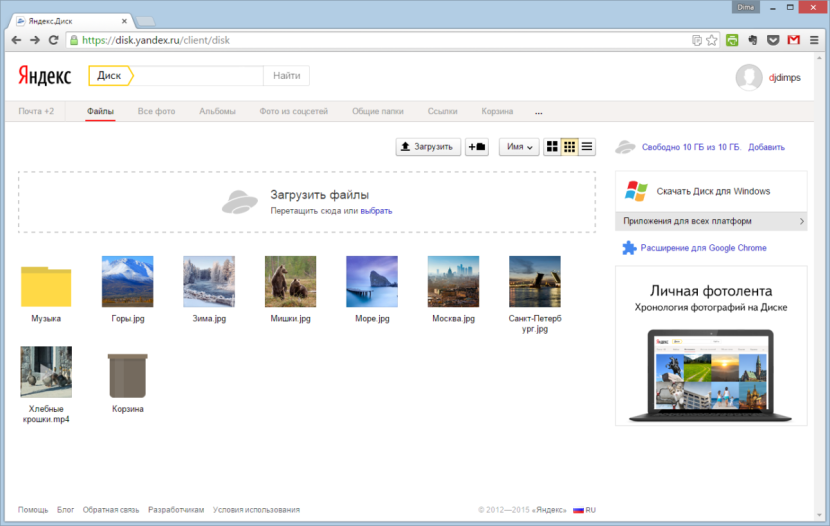
Task: Select the Москва.jpg thumbnail
Action: pyautogui.click(x=453, y=281)
